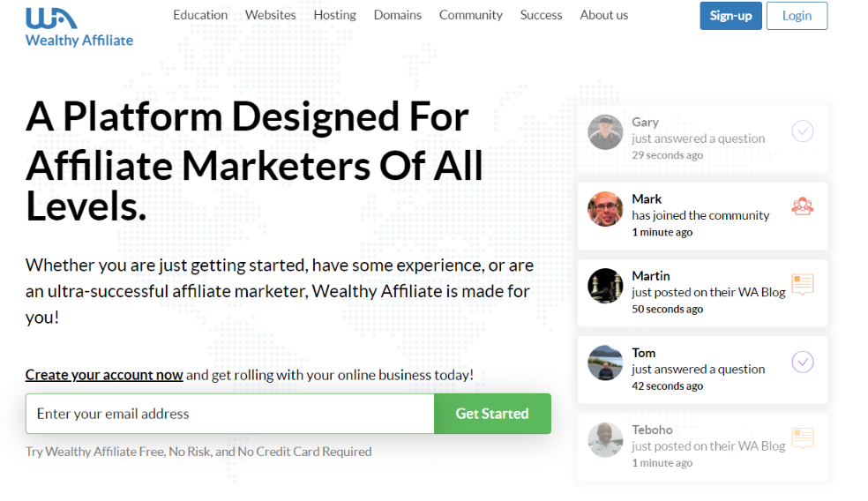Follow the Create your account now link
The height and width of the screenshot is (501, 868).
[104, 375]
